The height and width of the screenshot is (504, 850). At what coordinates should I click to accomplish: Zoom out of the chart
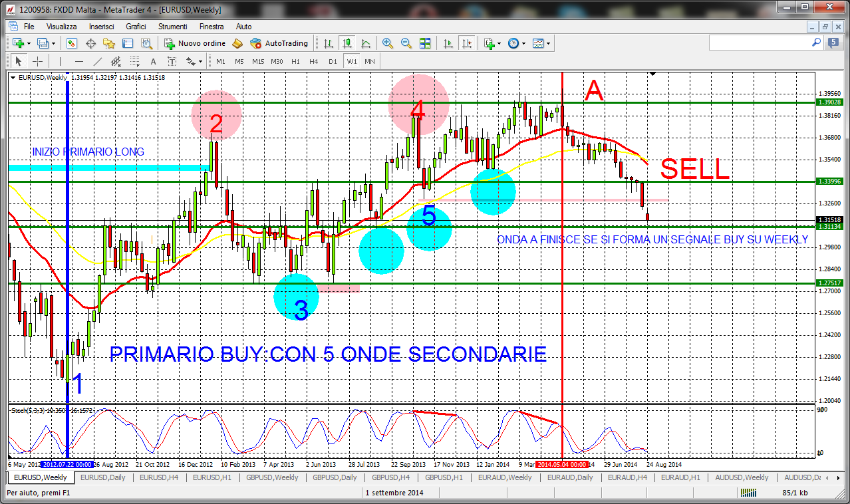click(x=406, y=43)
